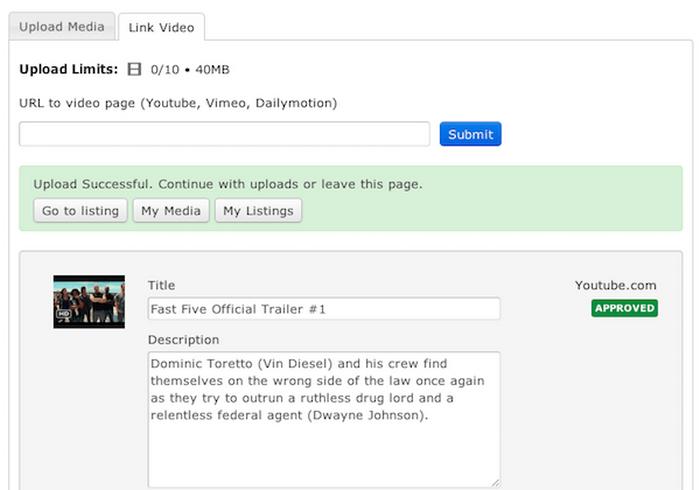This screenshot has height=490, width=700.
Task: Switch to the Upload Media tab
Action: pyautogui.click(x=62, y=27)
